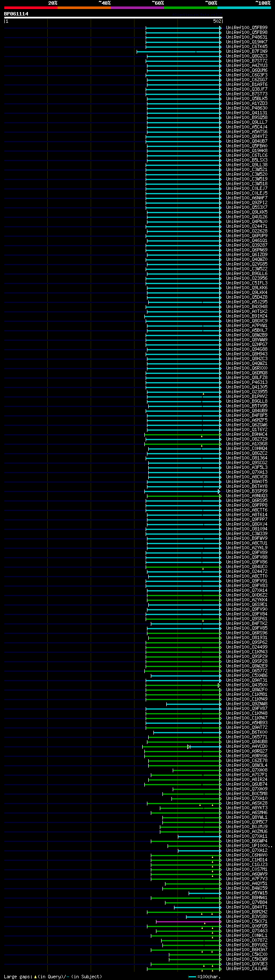Click the green alignment bar for UniRef100_A9NUQ3
Image resolution: width=275 pixels, height=980 pixels.
point(184,496)
